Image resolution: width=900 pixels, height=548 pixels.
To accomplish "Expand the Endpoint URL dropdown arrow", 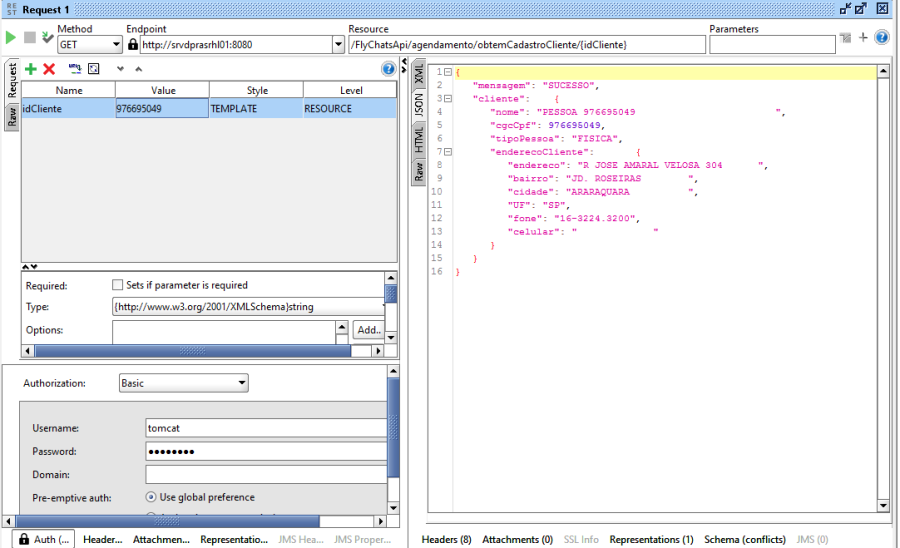I will [x=337, y=45].
